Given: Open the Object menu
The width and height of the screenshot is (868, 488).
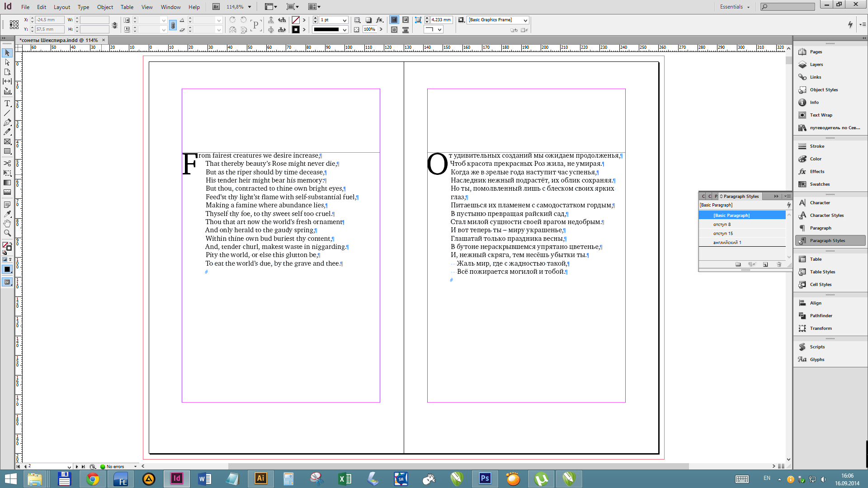Looking at the screenshot, I should pos(105,7).
